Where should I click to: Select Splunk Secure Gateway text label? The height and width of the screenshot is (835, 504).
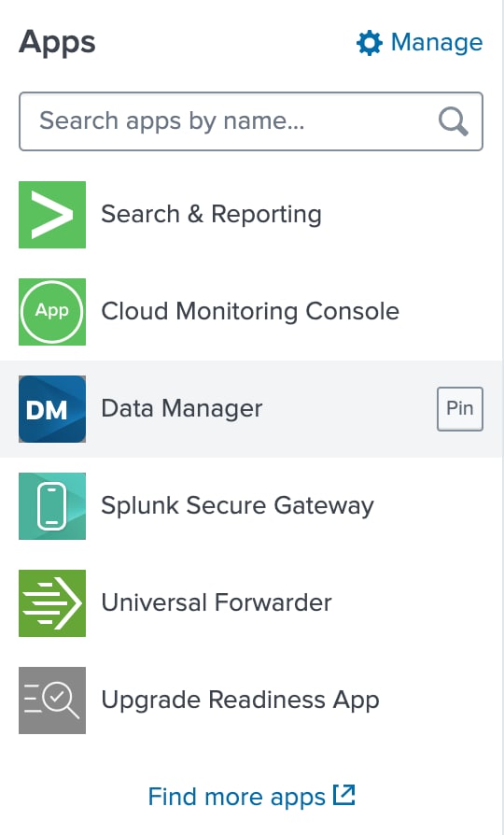tap(237, 506)
